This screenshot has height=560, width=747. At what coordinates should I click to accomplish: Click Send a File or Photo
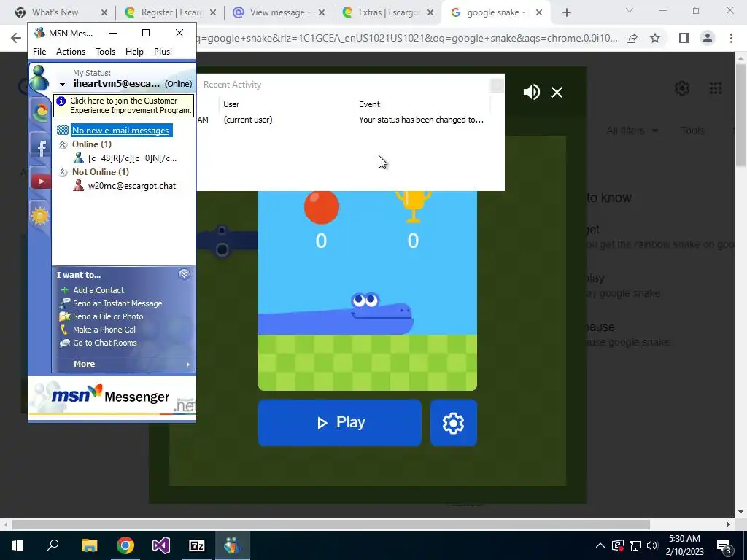pos(108,316)
